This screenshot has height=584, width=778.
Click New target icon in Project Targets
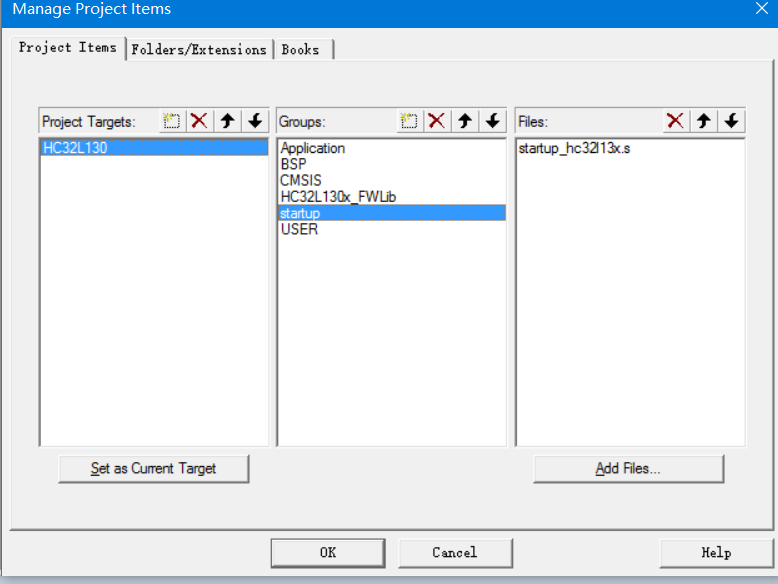click(x=172, y=121)
